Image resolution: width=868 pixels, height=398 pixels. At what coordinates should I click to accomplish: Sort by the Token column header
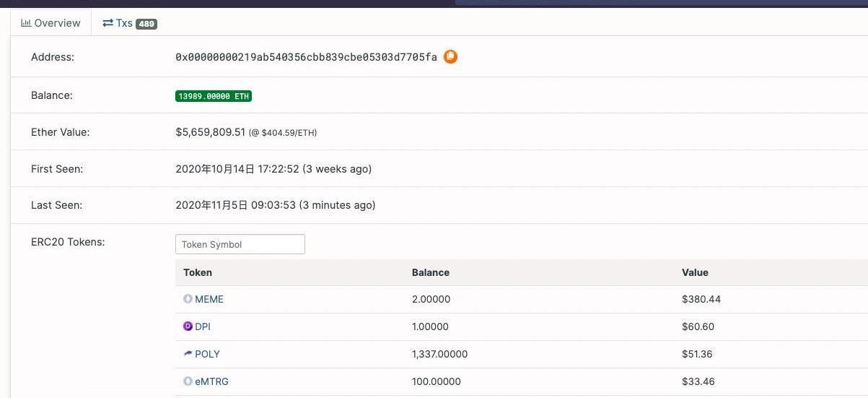tap(198, 272)
